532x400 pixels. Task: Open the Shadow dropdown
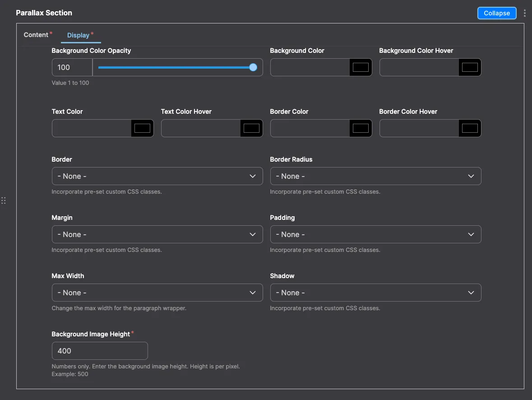coord(375,293)
